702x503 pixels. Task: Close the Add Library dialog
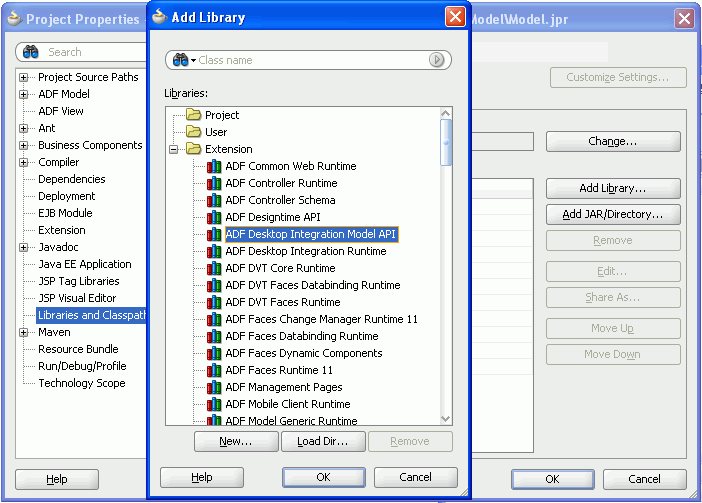[455, 17]
